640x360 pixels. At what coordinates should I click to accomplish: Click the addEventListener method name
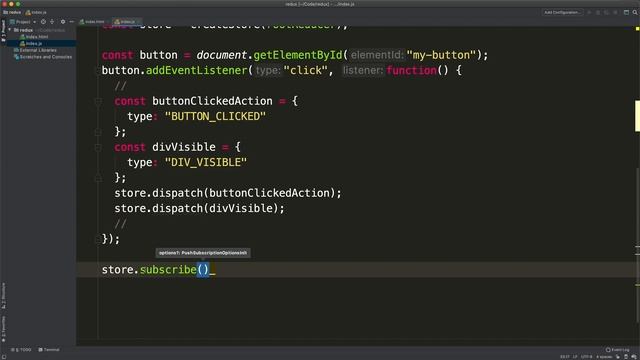tap(196, 71)
